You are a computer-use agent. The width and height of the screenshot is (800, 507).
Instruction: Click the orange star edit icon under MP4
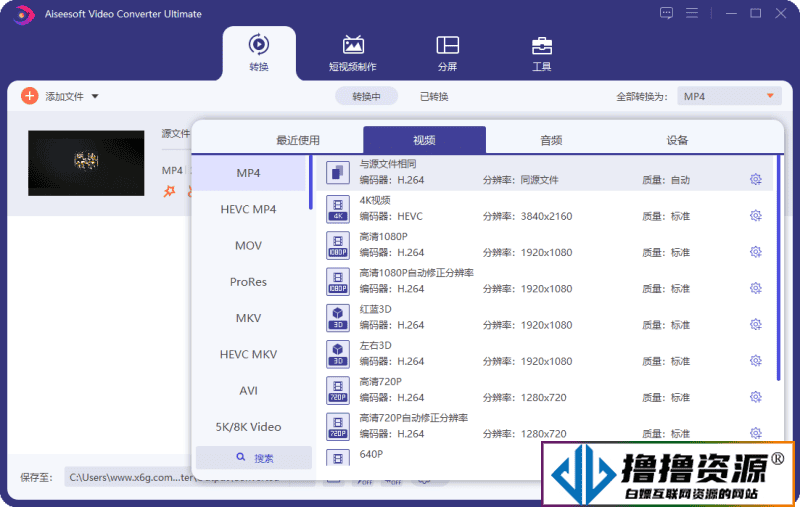[169, 191]
